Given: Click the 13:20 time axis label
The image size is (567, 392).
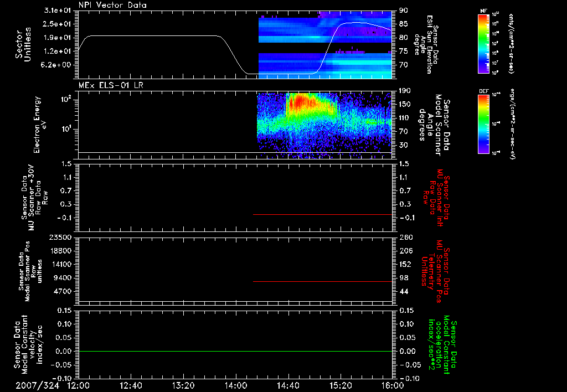Looking at the screenshot, I should [x=183, y=385].
